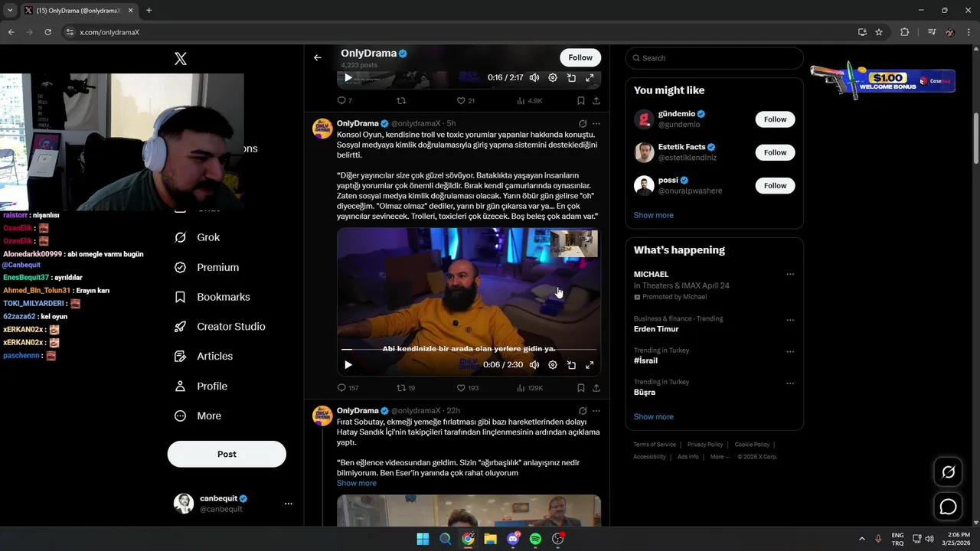Open more options on 5h post
The width and height of the screenshot is (980, 551).
pyautogui.click(x=596, y=123)
